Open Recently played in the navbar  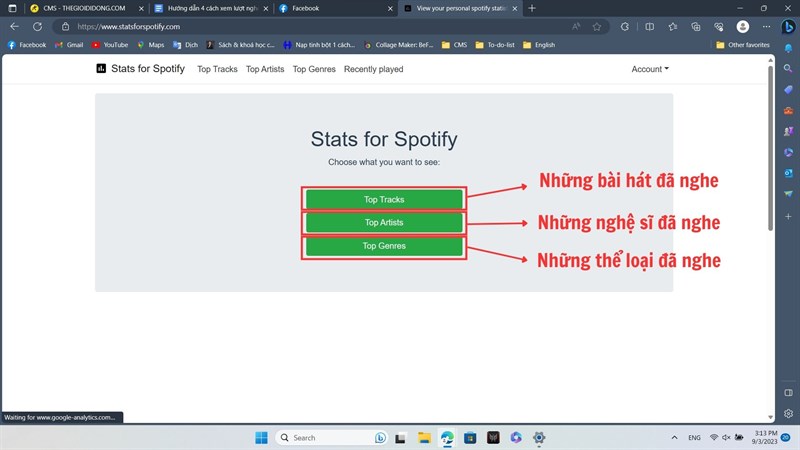point(373,69)
